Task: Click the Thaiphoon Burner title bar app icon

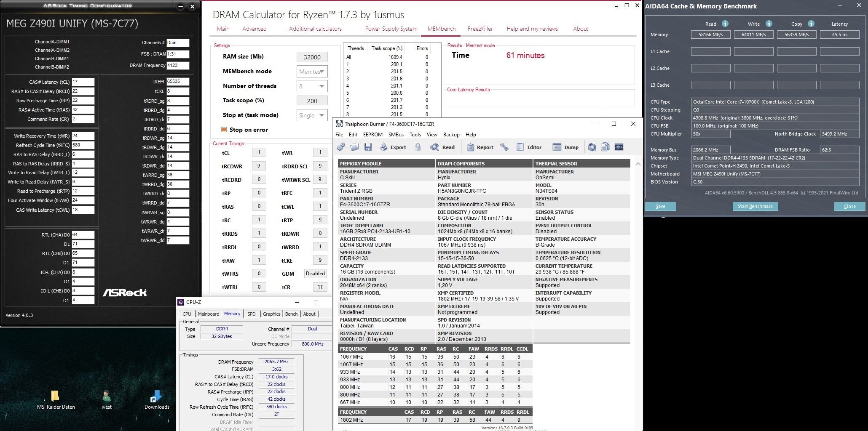Action: tap(339, 124)
